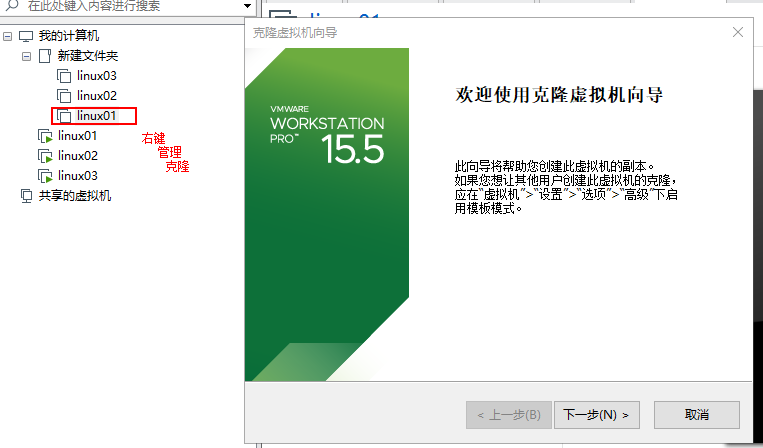Select the 新建文件夹 folder icon
Viewport: 763px width, 448px height.
click(x=45, y=56)
